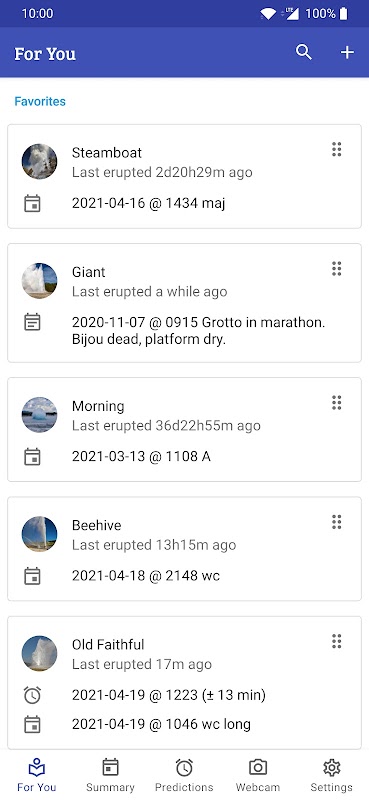369x800 pixels.
Task: Open the Morning entry 2021-03-13 @ 1108 A
Action: [x=141, y=457]
